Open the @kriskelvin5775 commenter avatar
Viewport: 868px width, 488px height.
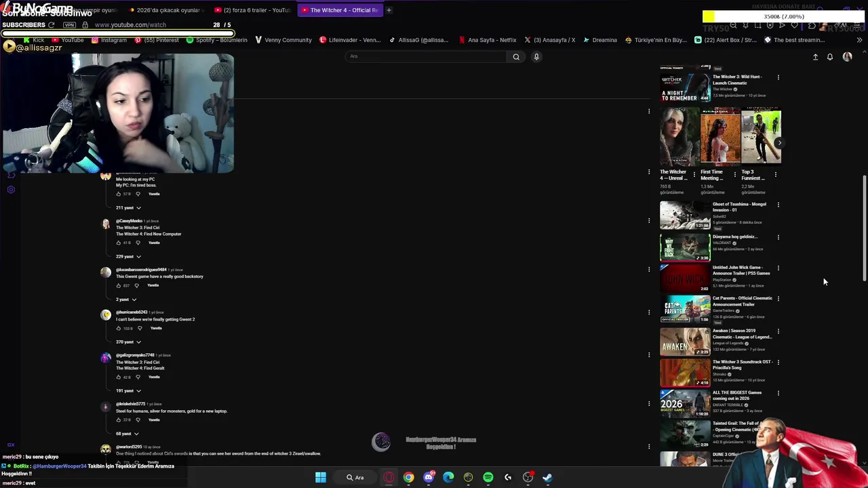(105, 407)
